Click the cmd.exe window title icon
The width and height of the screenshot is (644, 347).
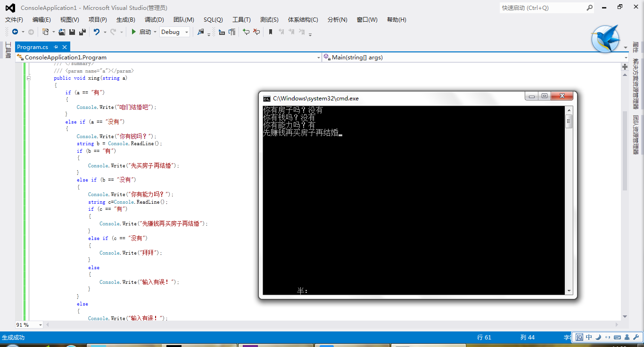266,99
